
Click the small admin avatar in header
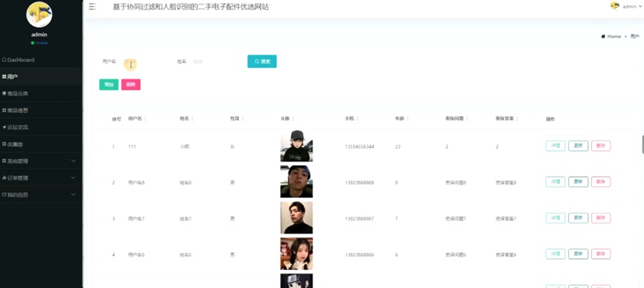(615, 6)
